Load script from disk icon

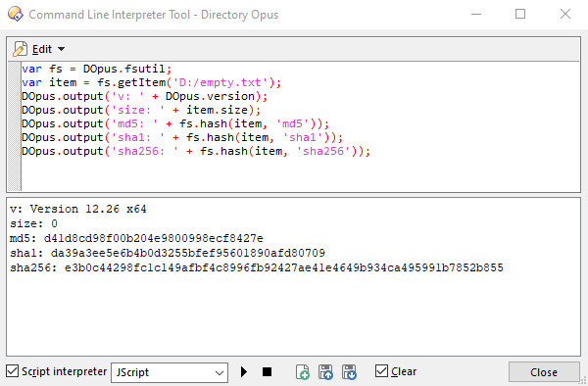326,372
